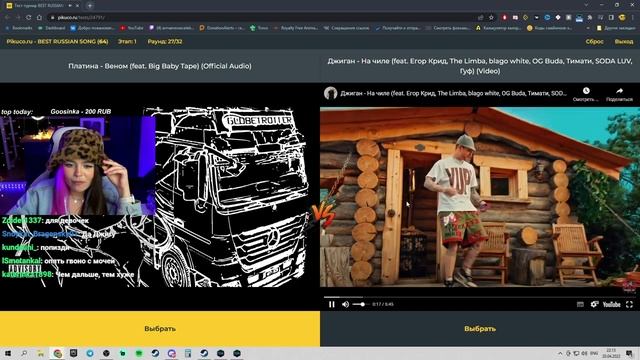Image resolution: width=640 pixels, height=360 pixels.
Task: Click Pikuco.ru BEST RUSSIAN SONG title
Action: (x=57, y=42)
